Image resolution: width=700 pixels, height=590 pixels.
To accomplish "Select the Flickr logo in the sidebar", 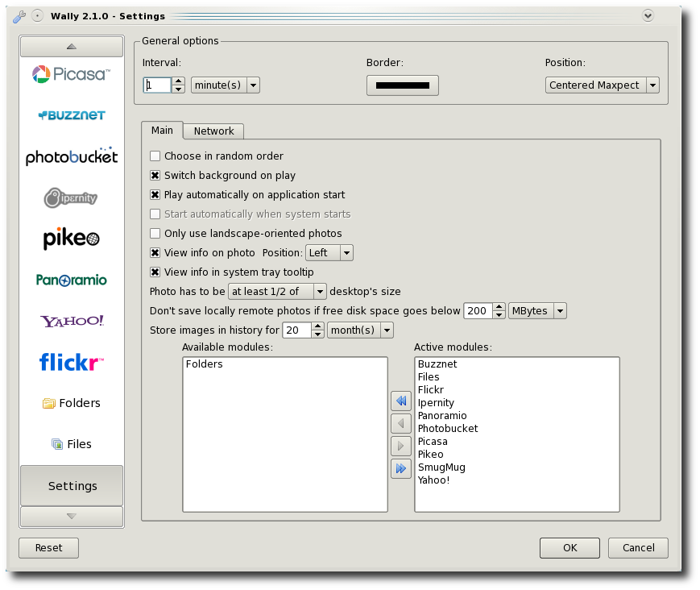I will tap(72, 362).
